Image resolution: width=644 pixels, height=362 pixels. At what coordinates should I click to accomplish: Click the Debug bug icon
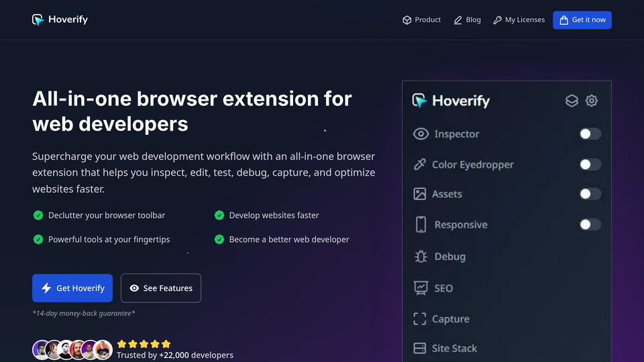pyautogui.click(x=421, y=257)
